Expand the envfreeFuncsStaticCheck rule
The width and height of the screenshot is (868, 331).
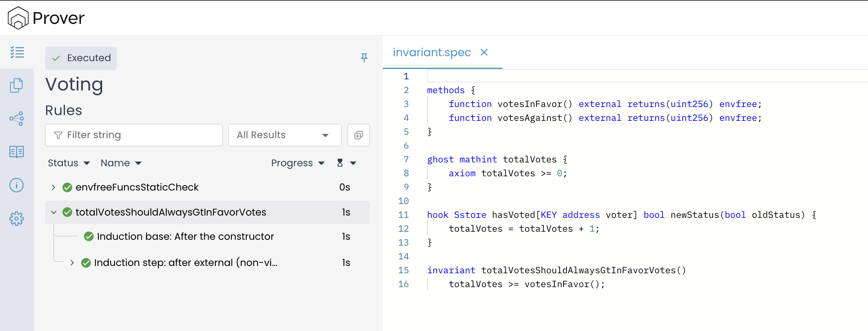click(54, 187)
